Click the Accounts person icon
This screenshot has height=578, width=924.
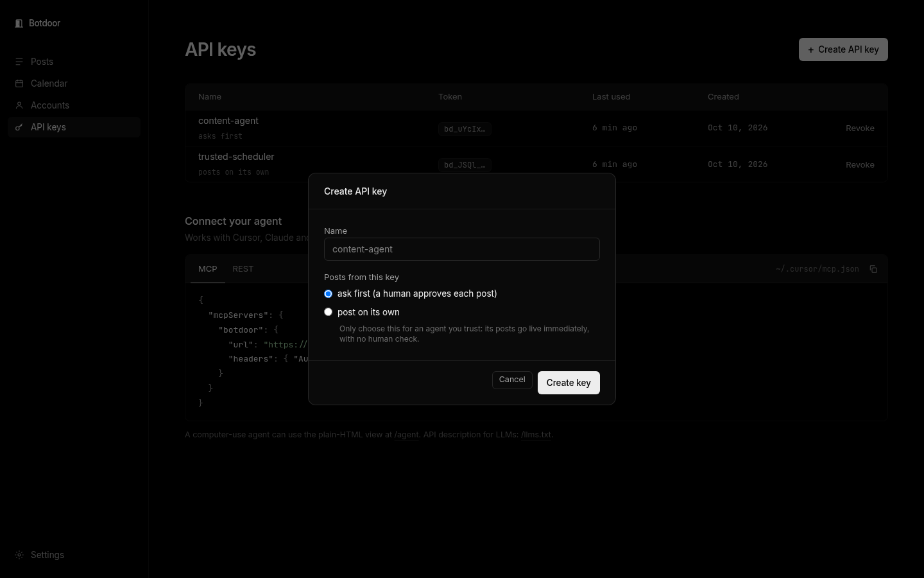(x=19, y=105)
